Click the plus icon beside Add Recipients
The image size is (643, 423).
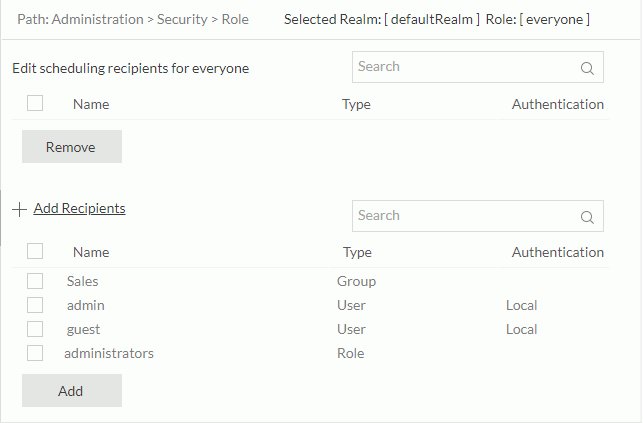20,209
